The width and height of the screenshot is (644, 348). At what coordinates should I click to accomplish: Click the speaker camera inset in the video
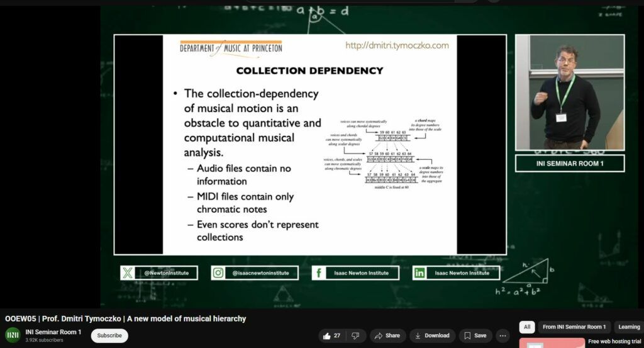(x=570, y=93)
